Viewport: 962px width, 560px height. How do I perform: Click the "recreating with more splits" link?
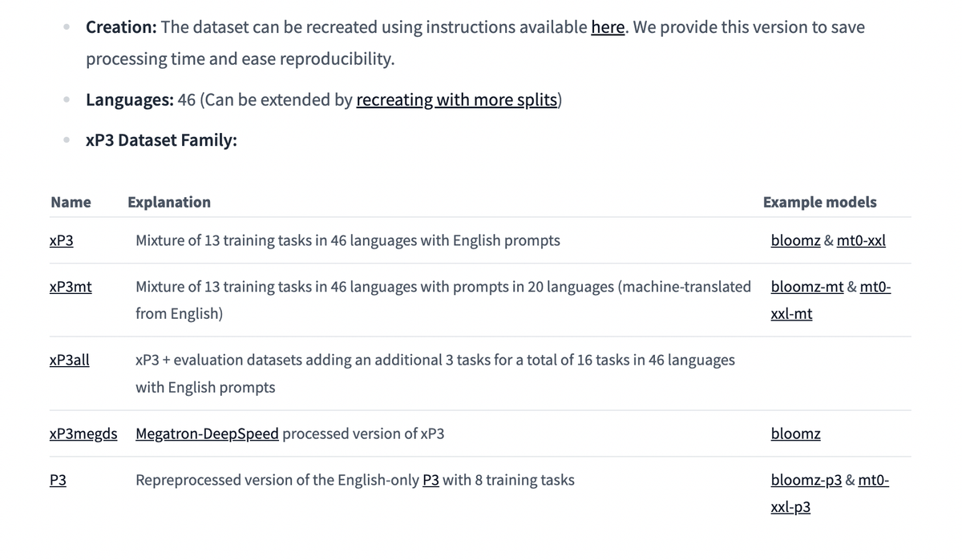click(x=457, y=99)
